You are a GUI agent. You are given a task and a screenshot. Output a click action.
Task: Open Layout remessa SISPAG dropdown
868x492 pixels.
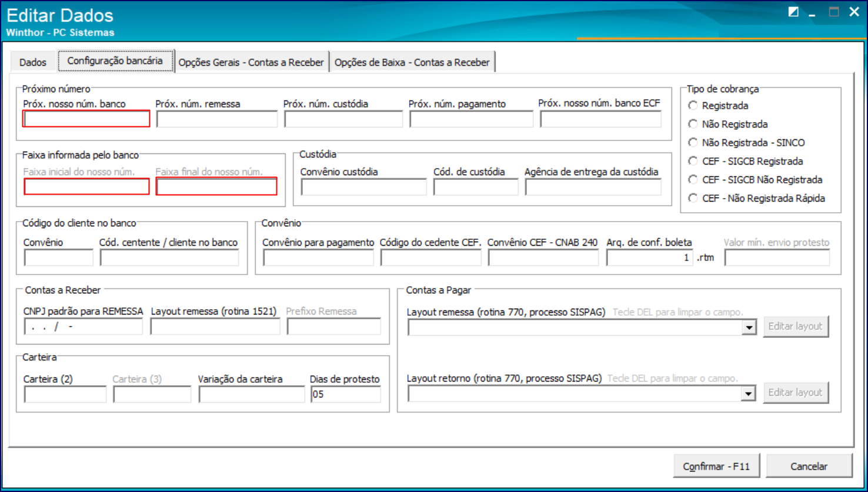pos(749,327)
